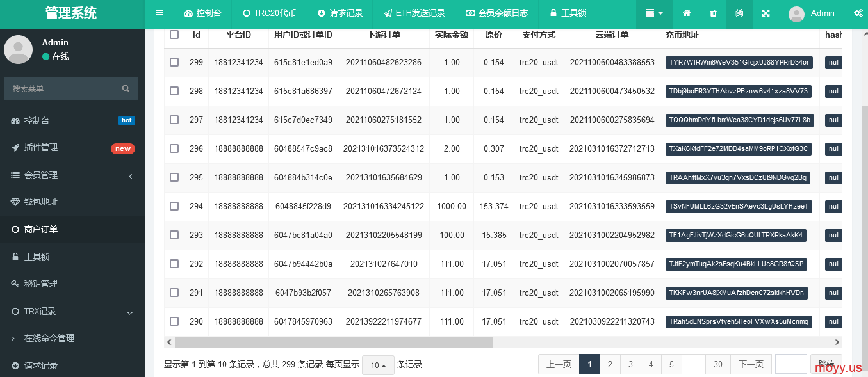Click the diamond icon beside 钱包地址

[16, 202]
